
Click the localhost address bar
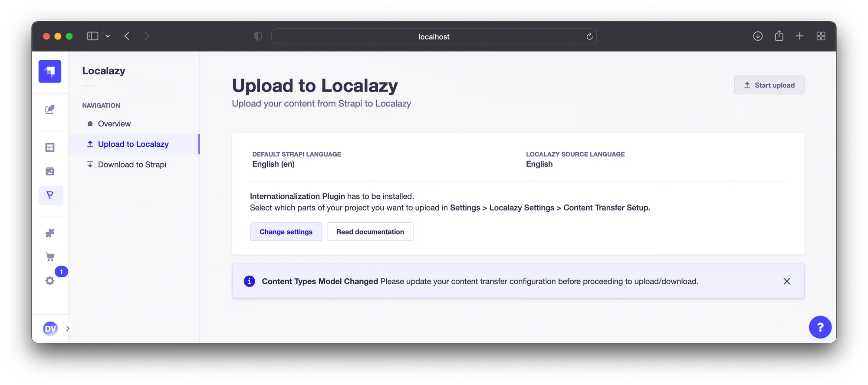click(x=434, y=37)
